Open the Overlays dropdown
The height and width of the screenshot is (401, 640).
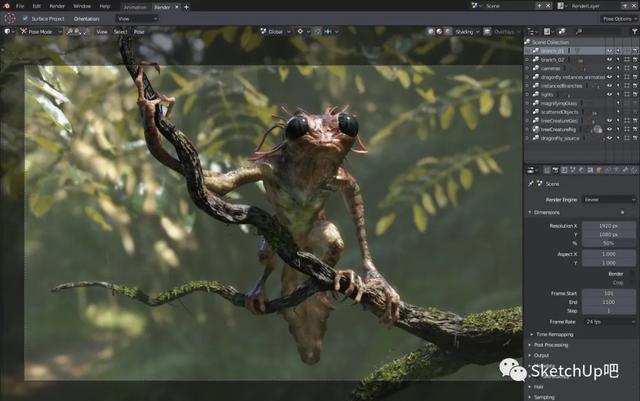click(x=506, y=31)
